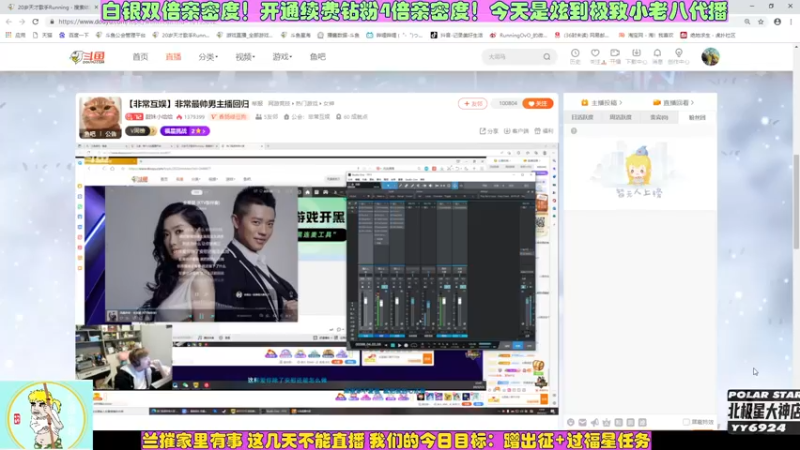Switch to the 贵宾 tab
Image resolution: width=800 pixels, height=450 pixels.
point(659,117)
